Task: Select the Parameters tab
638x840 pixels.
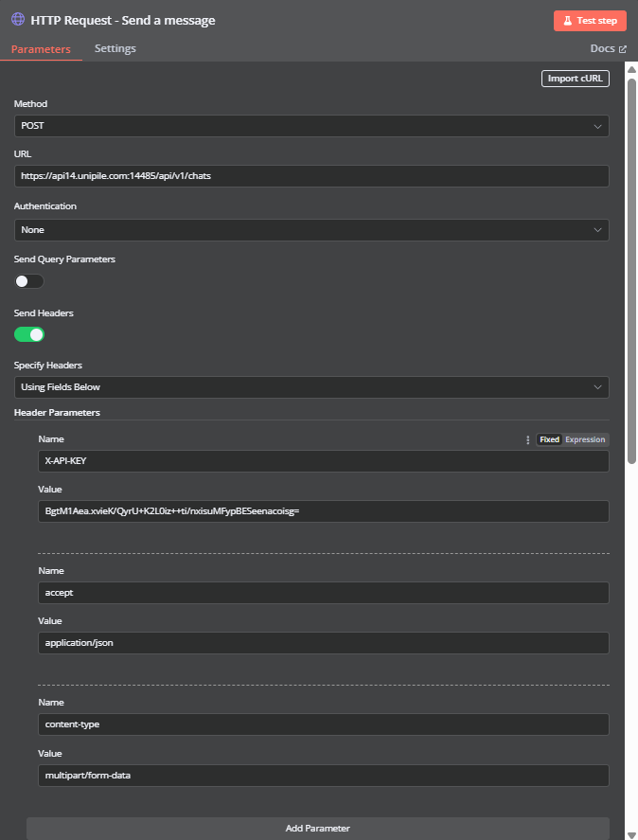Action: (x=41, y=49)
